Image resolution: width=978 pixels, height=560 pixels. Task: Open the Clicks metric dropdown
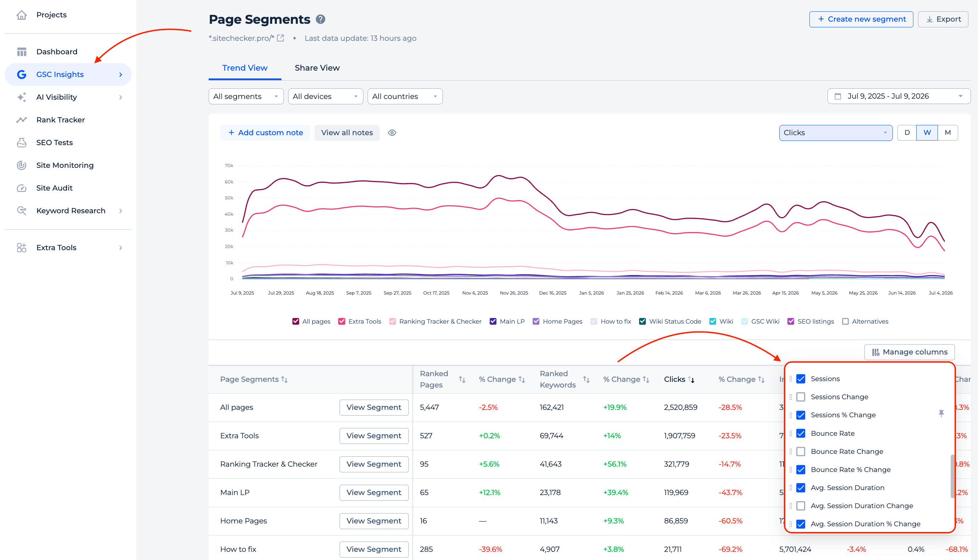[x=836, y=133]
